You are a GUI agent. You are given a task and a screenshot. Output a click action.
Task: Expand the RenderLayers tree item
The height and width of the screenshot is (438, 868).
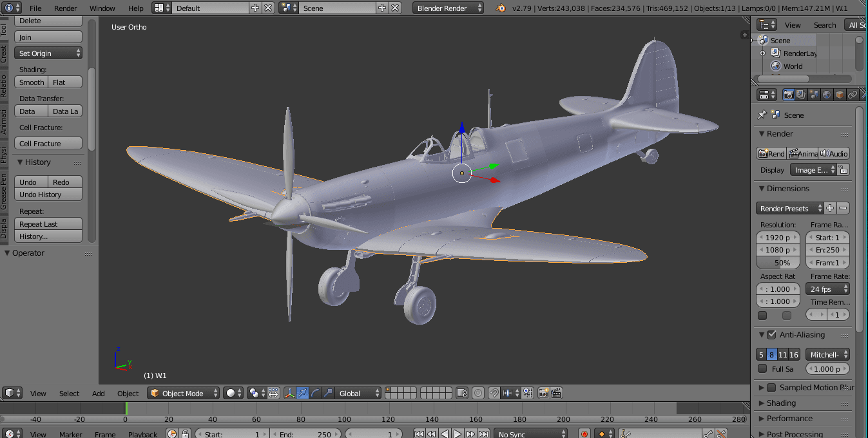[762, 53]
